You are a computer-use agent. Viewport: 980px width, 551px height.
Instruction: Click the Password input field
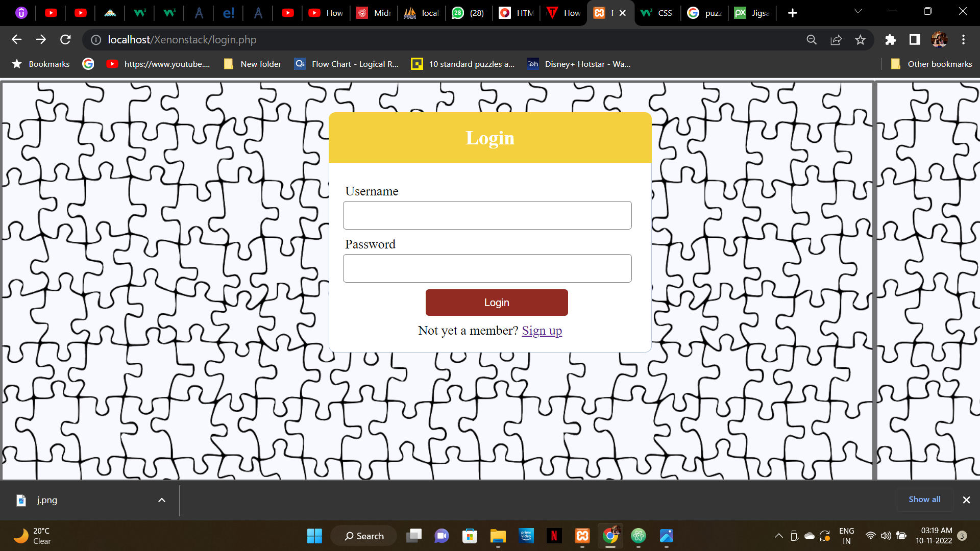click(x=487, y=268)
